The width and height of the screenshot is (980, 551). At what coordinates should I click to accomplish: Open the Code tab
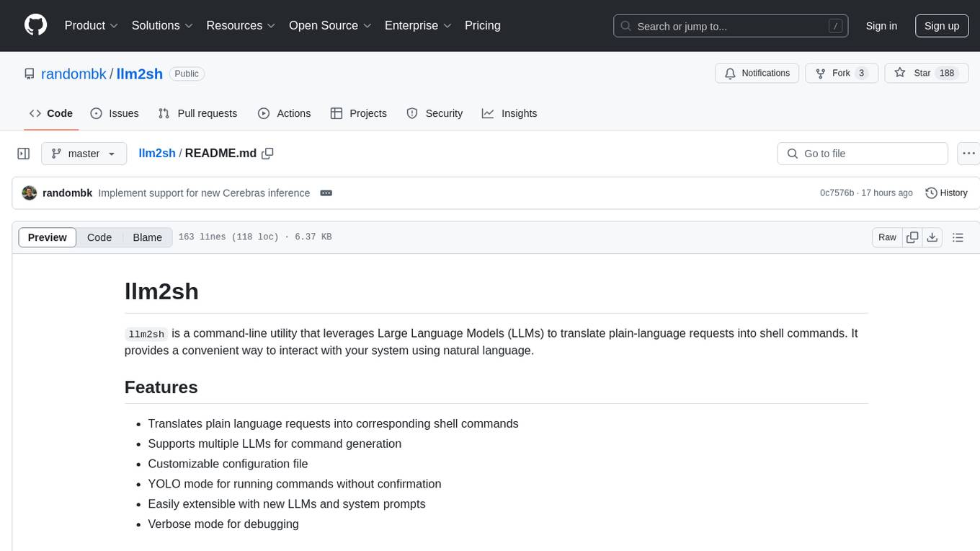(51, 113)
